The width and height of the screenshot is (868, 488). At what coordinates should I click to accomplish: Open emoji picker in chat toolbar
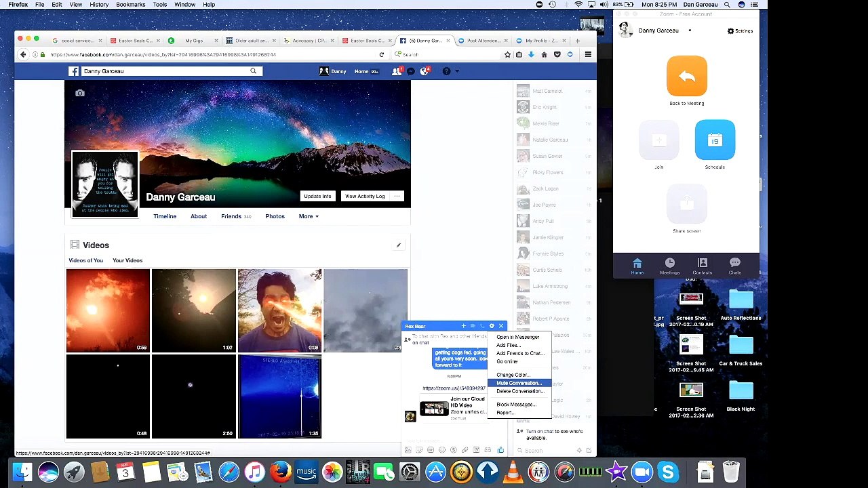coord(442,450)
